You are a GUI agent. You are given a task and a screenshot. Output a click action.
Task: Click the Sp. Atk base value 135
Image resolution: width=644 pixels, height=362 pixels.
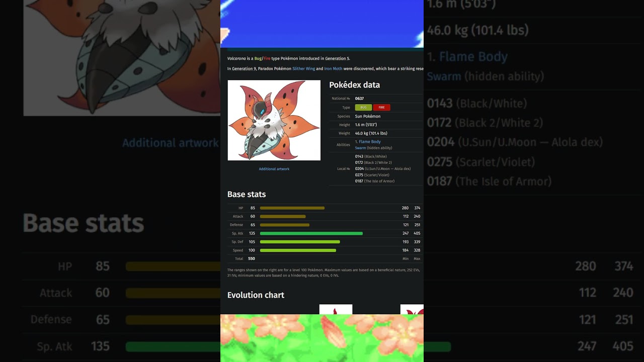tap(252, 233)
